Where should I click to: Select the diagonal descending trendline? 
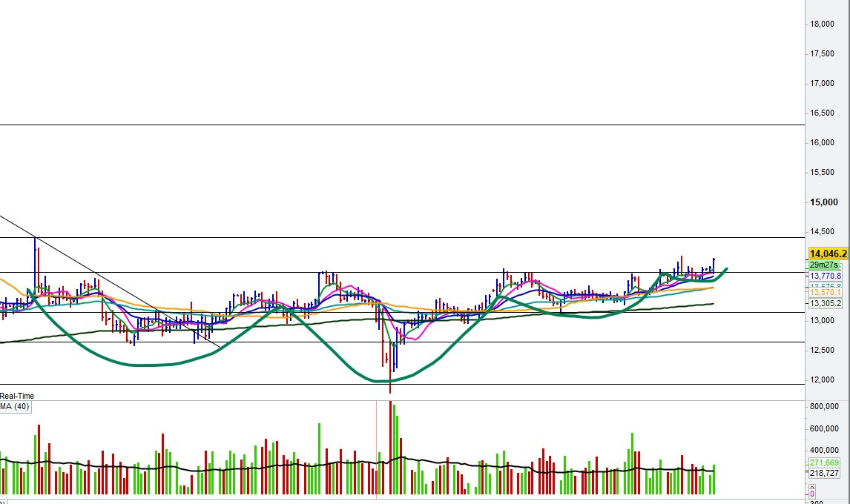point(110,281)
